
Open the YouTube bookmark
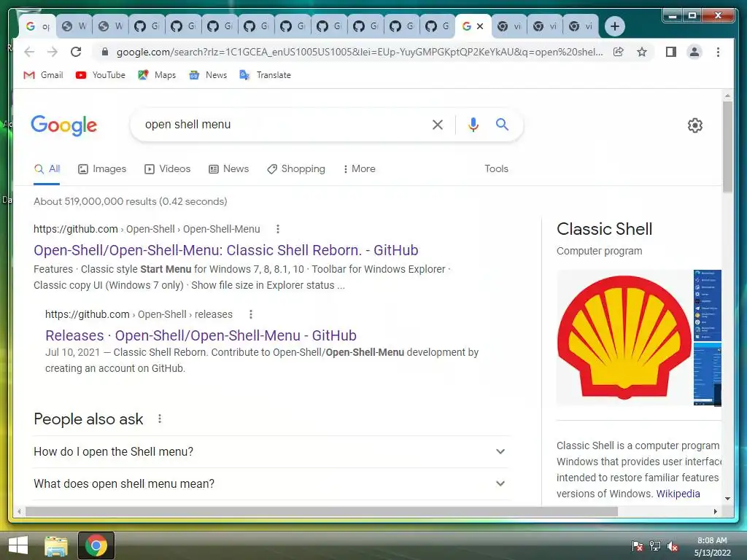(101, 75)
